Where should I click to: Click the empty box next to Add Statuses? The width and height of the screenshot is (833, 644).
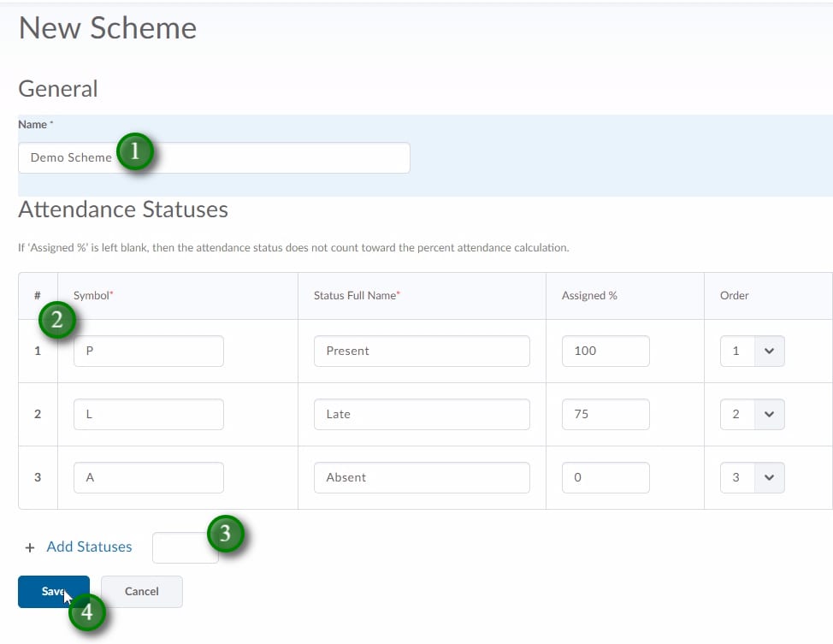point(180,549)
